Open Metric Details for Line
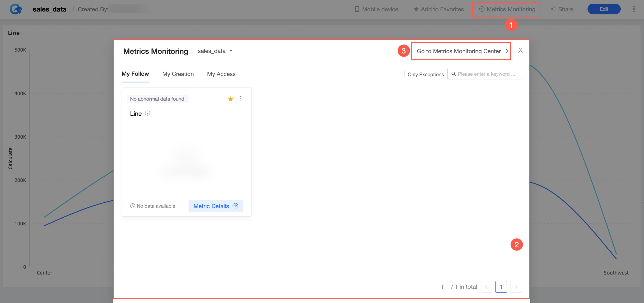Screen dimensions: 644x303 click(x=216, y=206)
